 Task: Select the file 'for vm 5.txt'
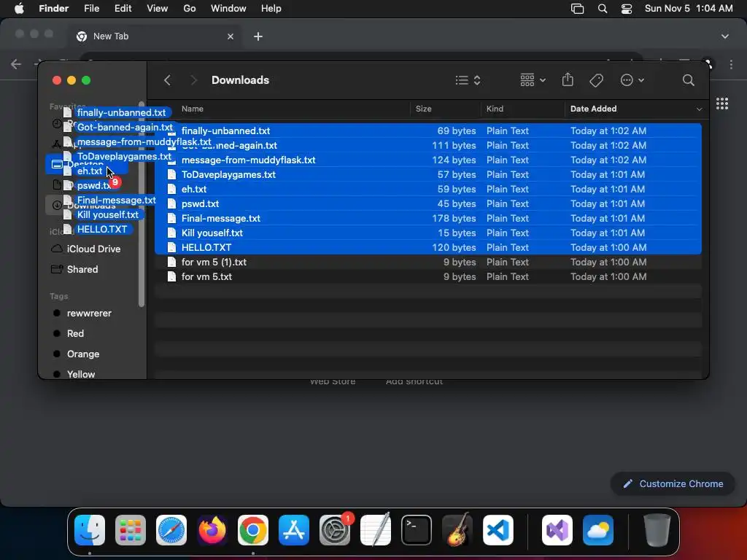(427, 276)
